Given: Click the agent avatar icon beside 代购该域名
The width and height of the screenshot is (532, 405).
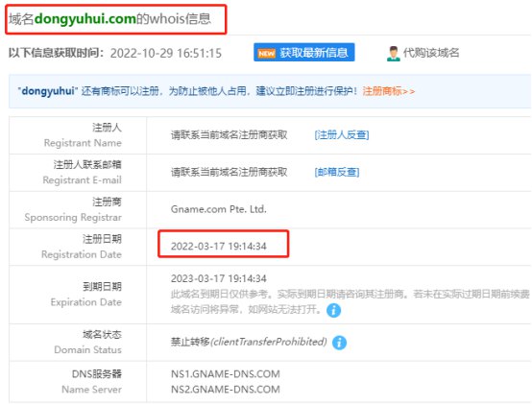Looking at the screenshot, I should (393, 54).
